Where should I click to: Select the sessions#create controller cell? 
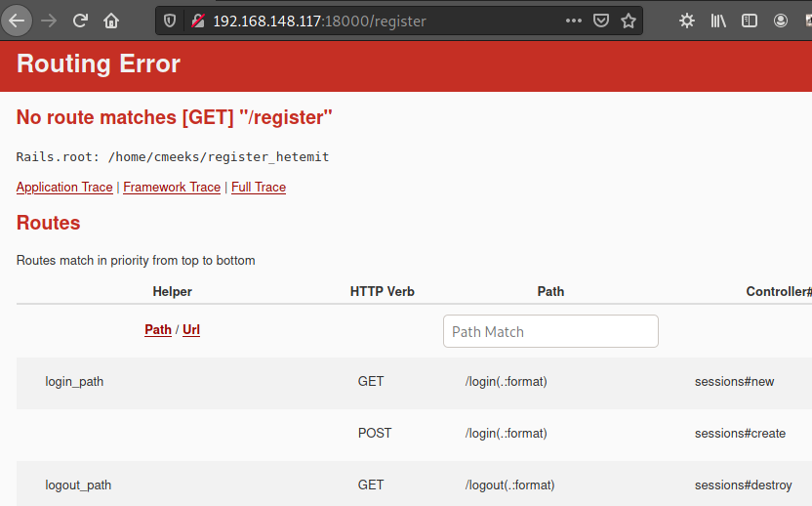[x=740, y=434]
